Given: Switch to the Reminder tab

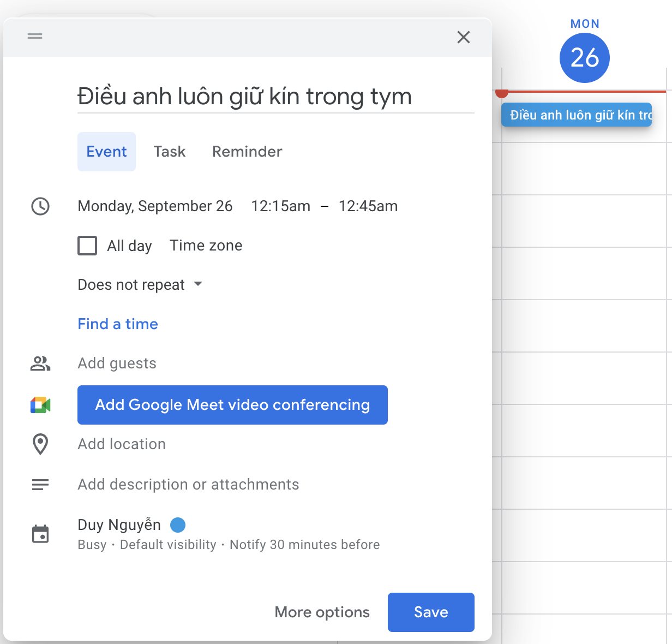Looking at the screenshot, I should (247, 152).
